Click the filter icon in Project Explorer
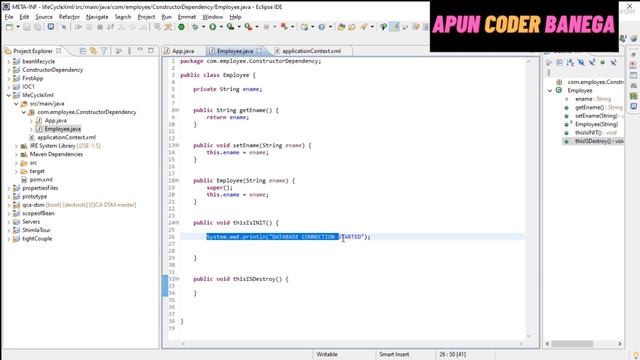The image size is (640, 360). (104, 51)
